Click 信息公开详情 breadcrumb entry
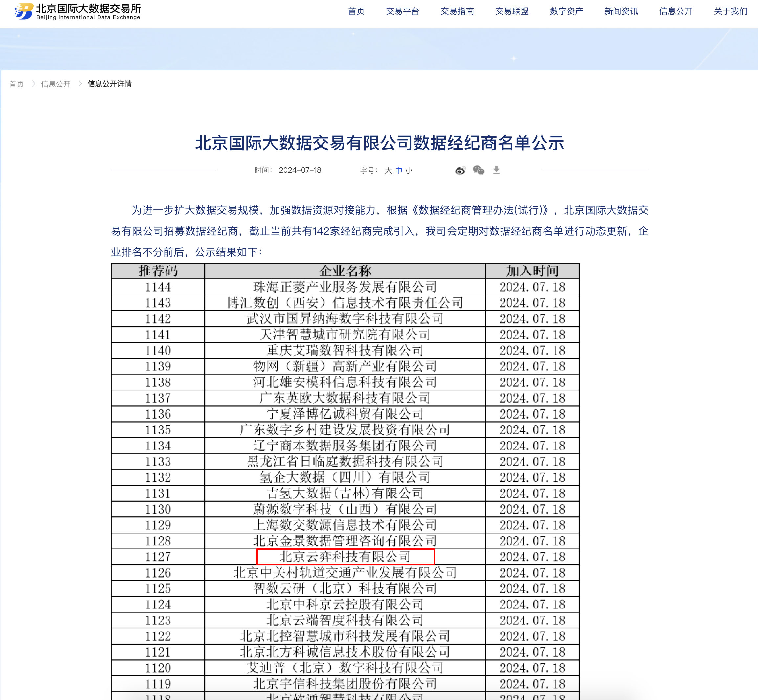Viewport: 758px width, 700px height. 110,84
